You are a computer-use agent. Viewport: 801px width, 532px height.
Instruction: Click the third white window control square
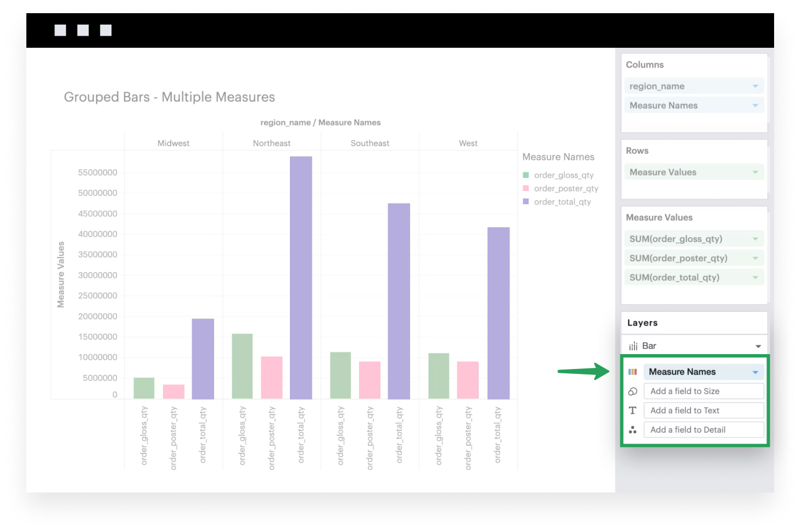pyautogui.click(x=106, y=30)
